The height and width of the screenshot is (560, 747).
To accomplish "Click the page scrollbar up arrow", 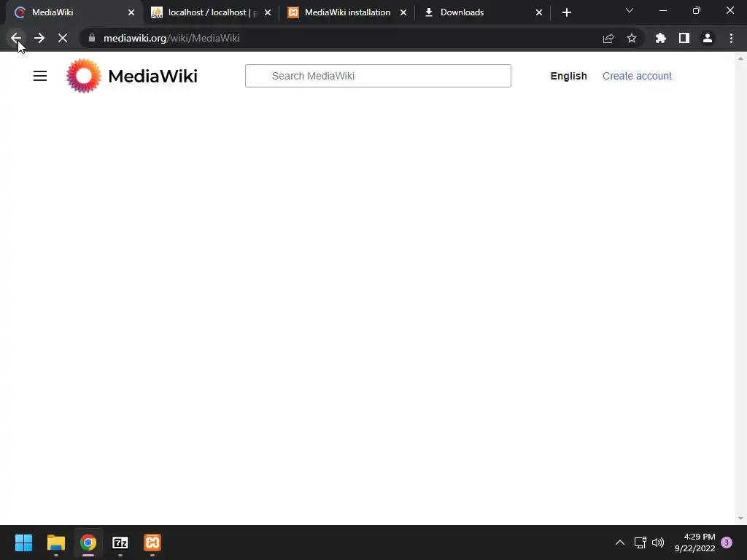I will pos(740,58).
